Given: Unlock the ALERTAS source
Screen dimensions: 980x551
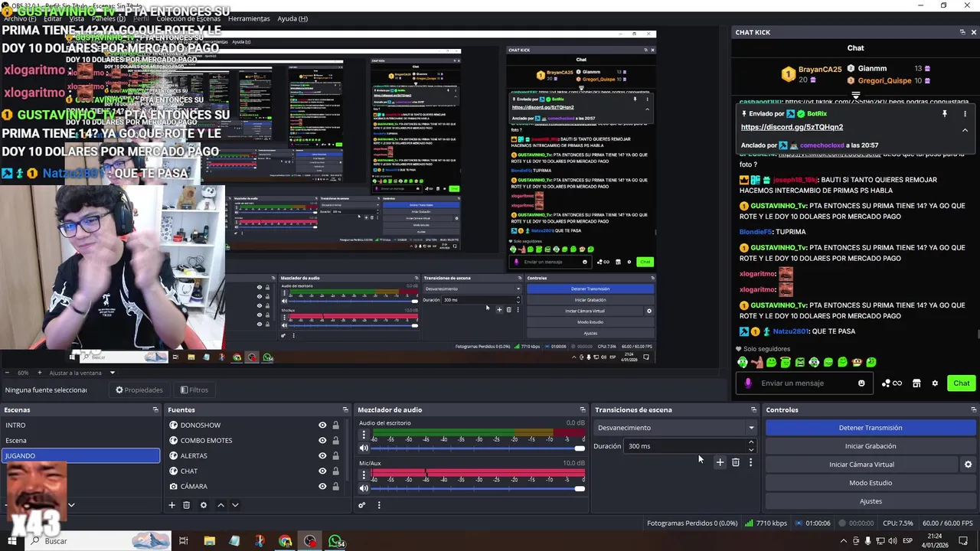Looking at the screenshot, I should 335,456.
